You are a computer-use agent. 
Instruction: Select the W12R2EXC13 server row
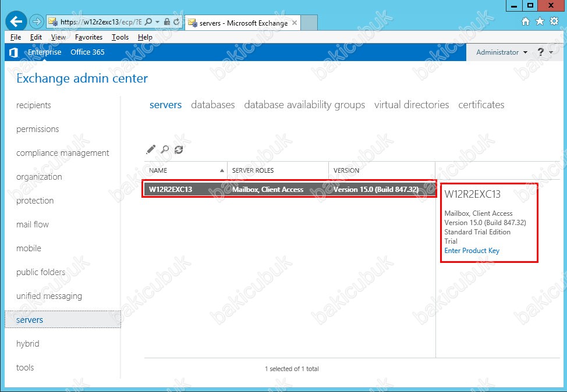click(289, 190)
